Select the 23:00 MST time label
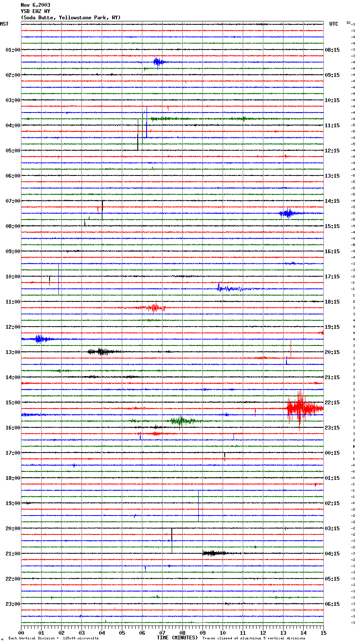The width and height of the screenshot is (357, 644). (13, 604)
